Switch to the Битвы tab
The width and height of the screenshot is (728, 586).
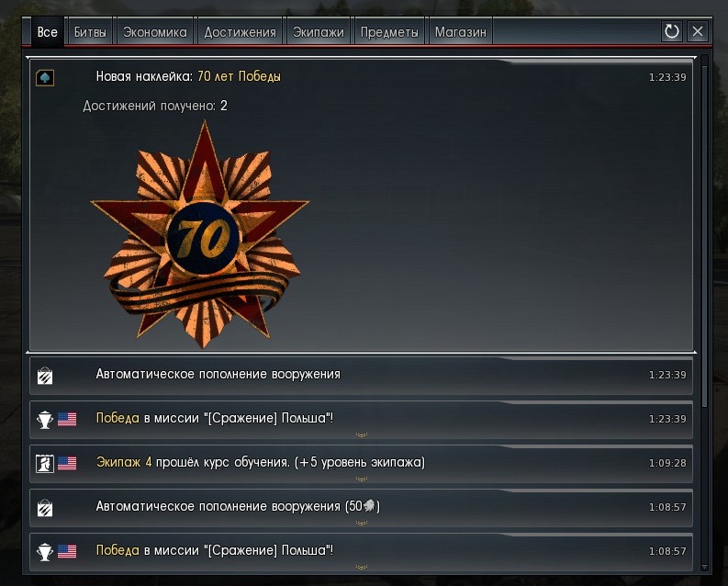pyautogui.click(x=90, y=31)
